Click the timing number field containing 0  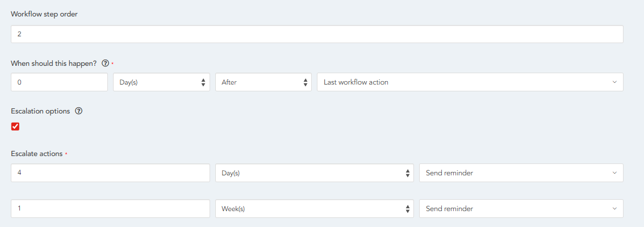pyautogui.click(x=59, y=82)
